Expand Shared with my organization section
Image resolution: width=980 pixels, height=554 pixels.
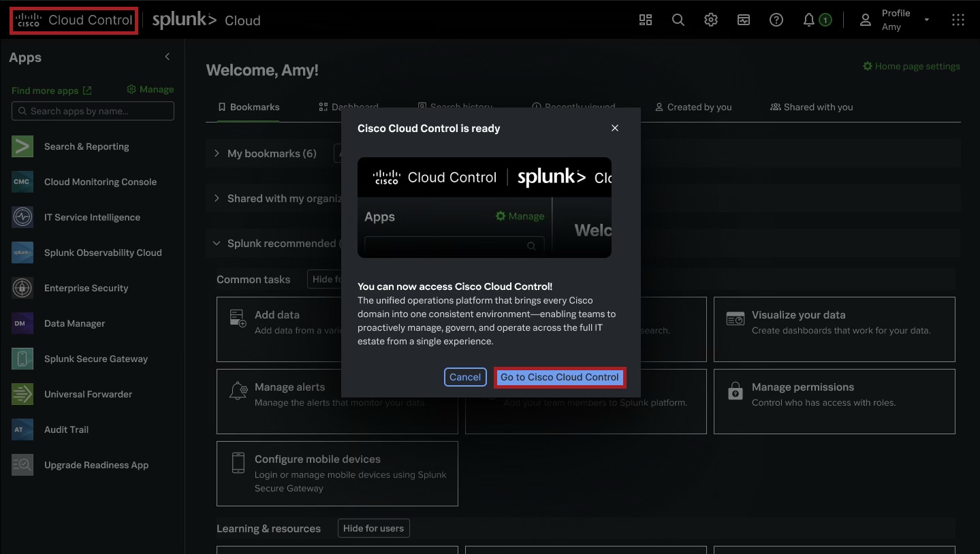217,198
